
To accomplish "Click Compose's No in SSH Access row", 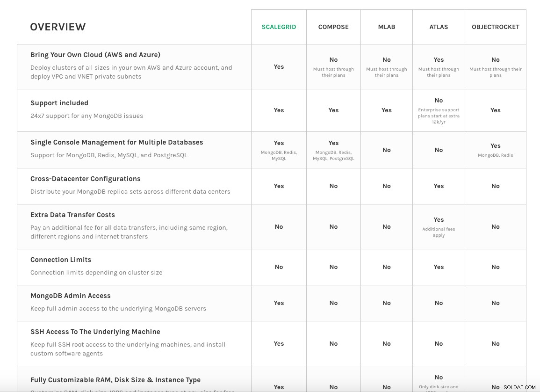I will (333, 344).
